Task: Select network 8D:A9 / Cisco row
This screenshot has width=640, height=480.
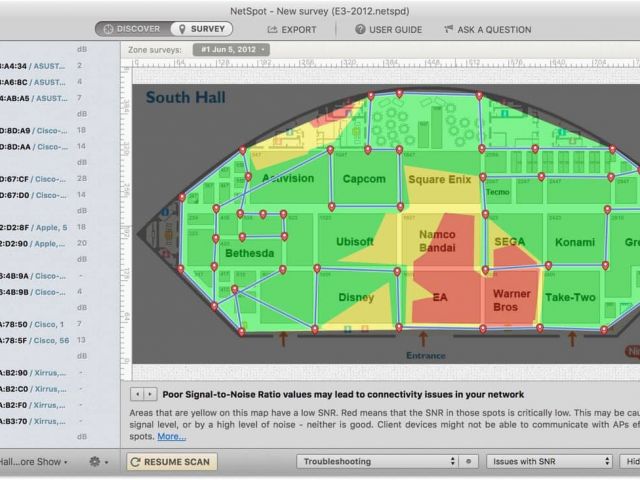Action: click(x=60, y=131)
